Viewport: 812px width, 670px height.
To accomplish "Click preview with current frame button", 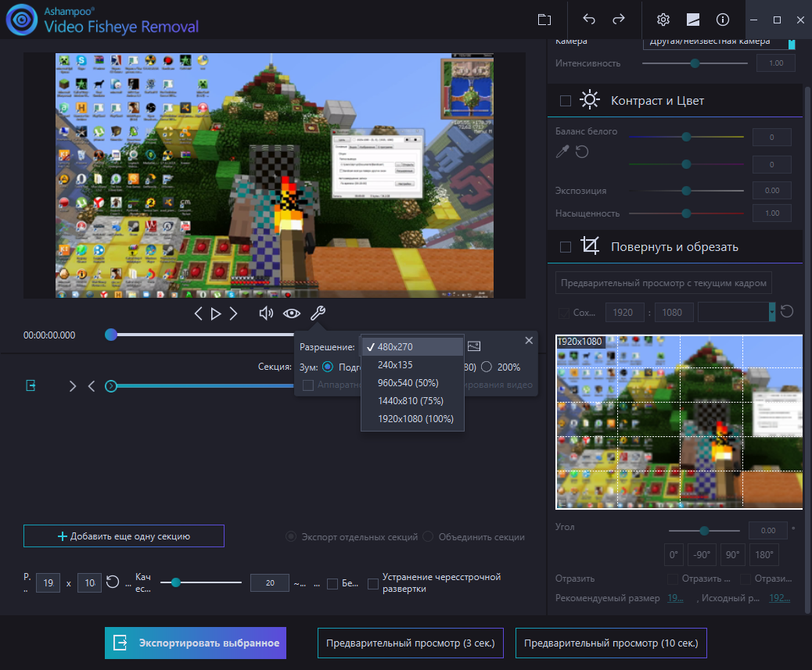I will [x=663, y=283].
